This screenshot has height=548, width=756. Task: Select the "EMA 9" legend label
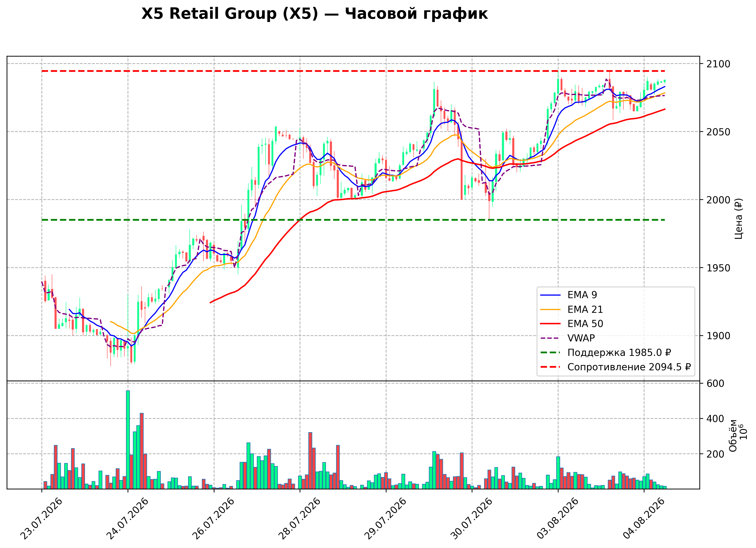point(582,295)
